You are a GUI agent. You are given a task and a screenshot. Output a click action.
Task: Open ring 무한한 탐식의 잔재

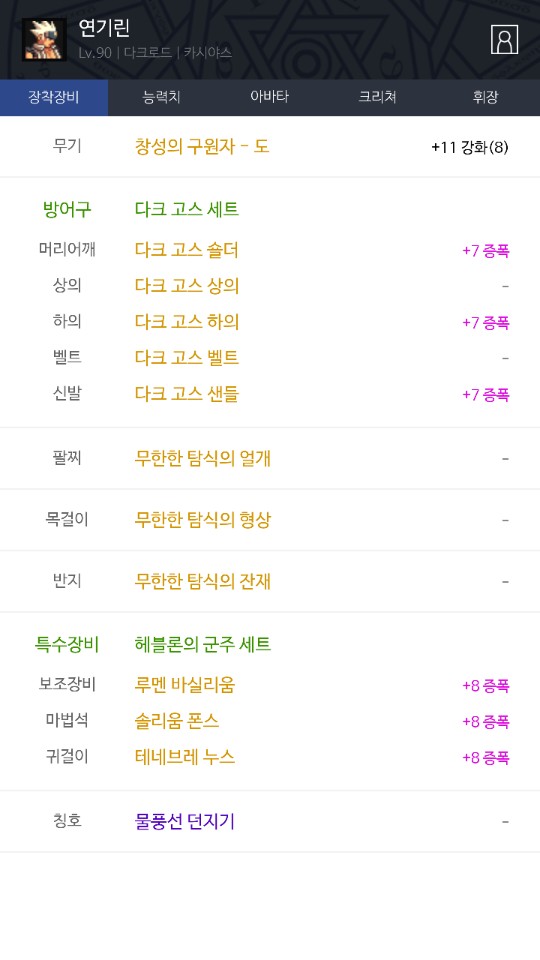[x=203, y=581]
